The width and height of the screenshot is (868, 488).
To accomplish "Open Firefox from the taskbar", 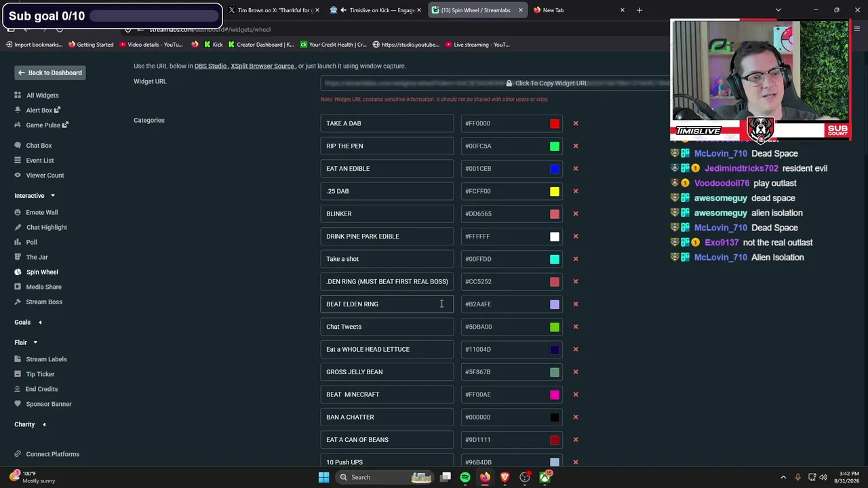I will coord(485,477).
